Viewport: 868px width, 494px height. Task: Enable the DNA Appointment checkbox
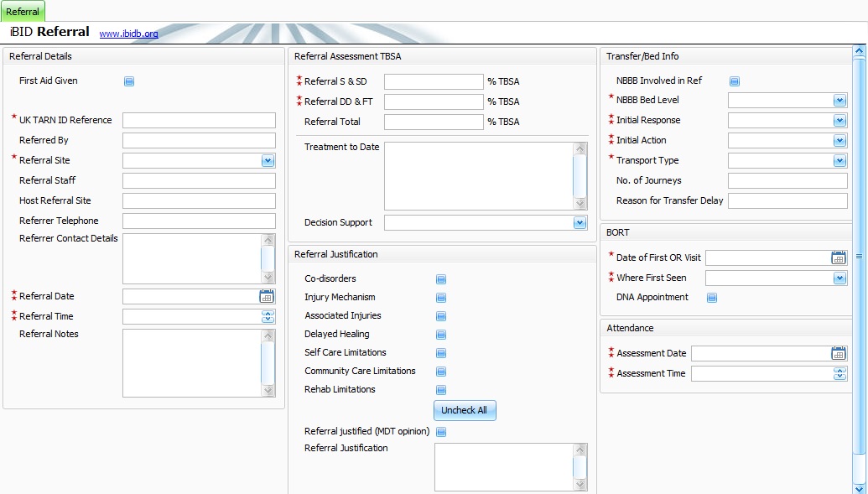click(x=712, y=298)
